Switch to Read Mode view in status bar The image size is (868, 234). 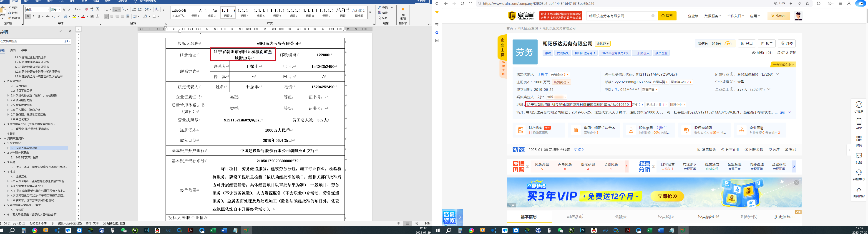tap(398, 223)
